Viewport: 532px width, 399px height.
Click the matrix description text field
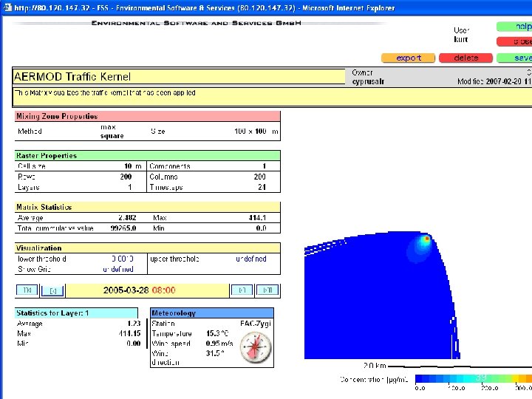tap(272, 97)
